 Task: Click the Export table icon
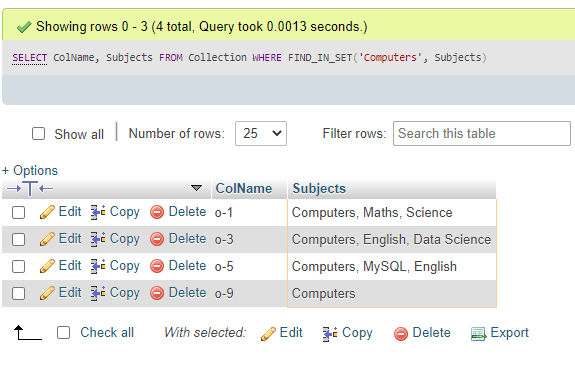click(479, 334)
